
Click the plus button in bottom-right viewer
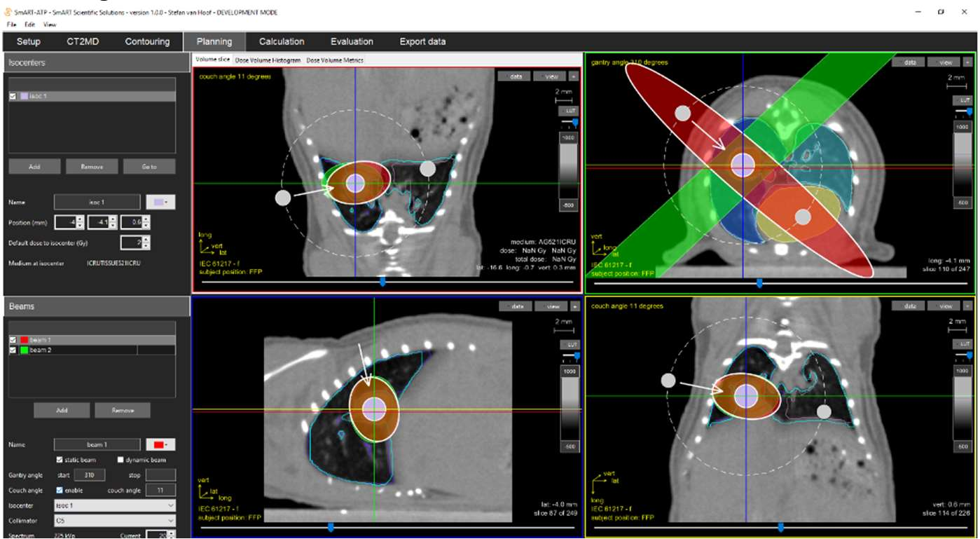[x=968, y=306]
